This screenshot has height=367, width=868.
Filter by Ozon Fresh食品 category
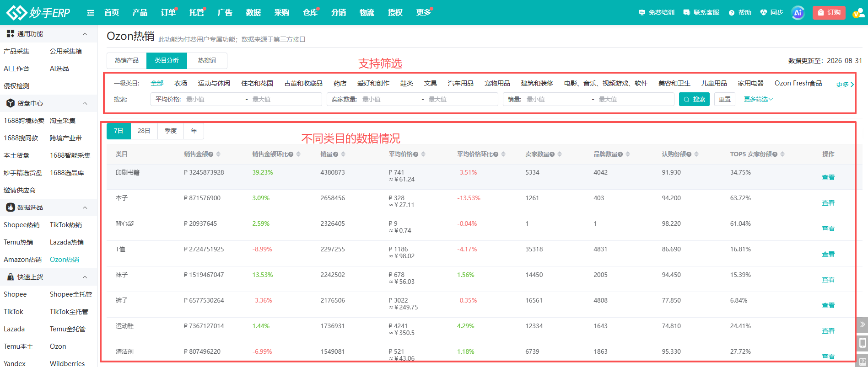coord(798,83)
